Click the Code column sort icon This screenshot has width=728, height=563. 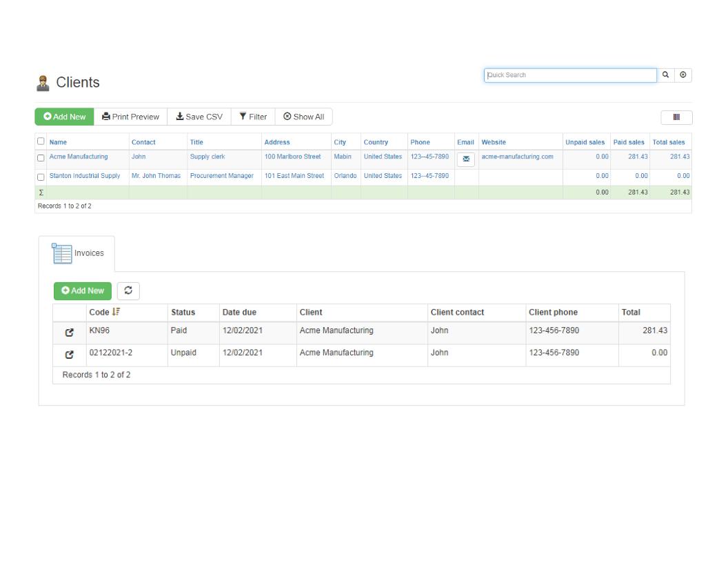tap(116, 312)
